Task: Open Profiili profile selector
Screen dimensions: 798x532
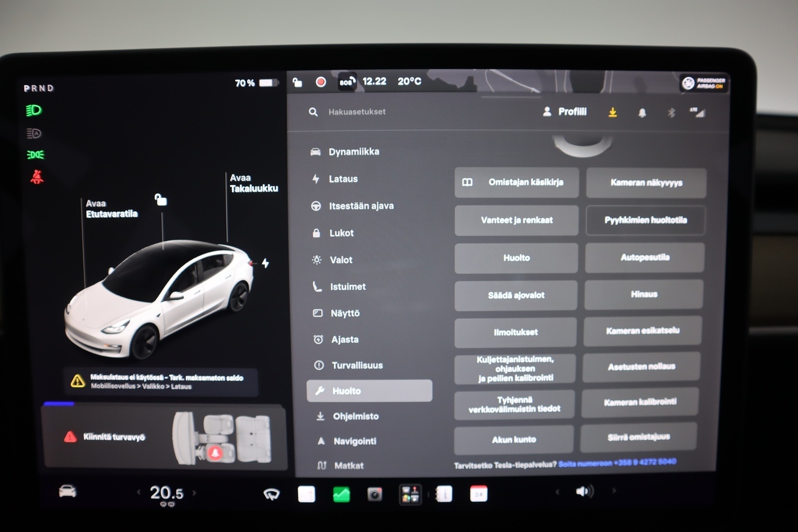Action: (564, 112)
